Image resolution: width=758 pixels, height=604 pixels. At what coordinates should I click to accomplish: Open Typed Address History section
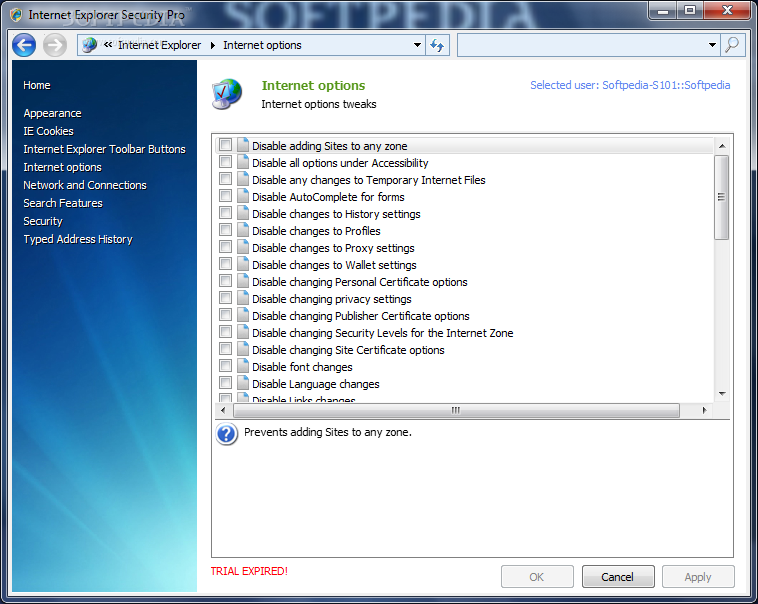[x=78, y=239]
